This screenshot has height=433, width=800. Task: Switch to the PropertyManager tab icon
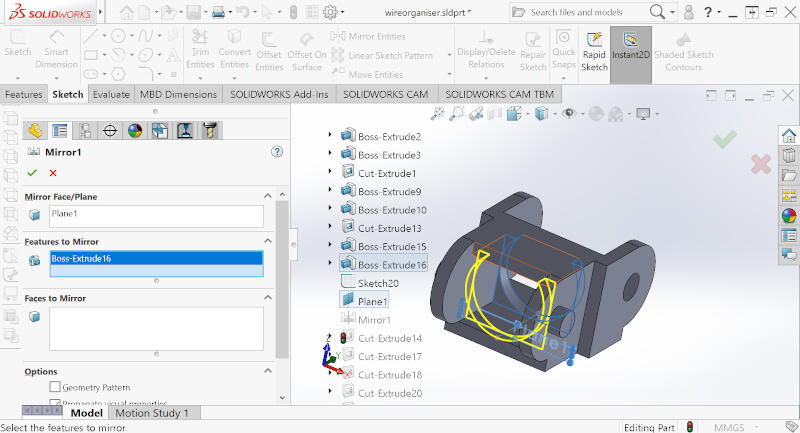pyautogui.click(x=60, y=131)
